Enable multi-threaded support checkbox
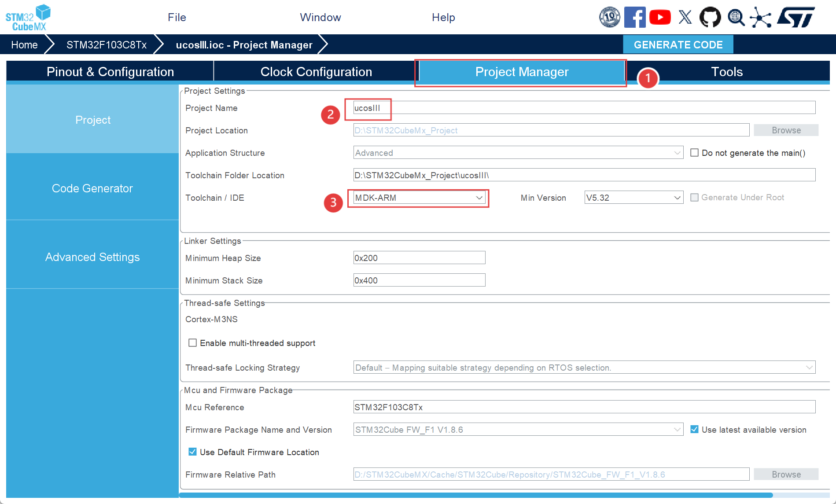Viewport: 836px width, 504px height. 192,343
